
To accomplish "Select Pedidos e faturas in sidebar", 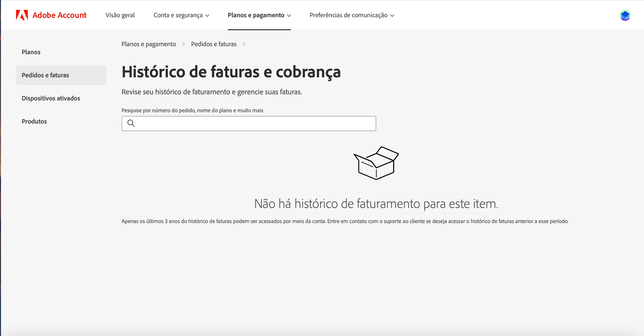I will 45,75.
